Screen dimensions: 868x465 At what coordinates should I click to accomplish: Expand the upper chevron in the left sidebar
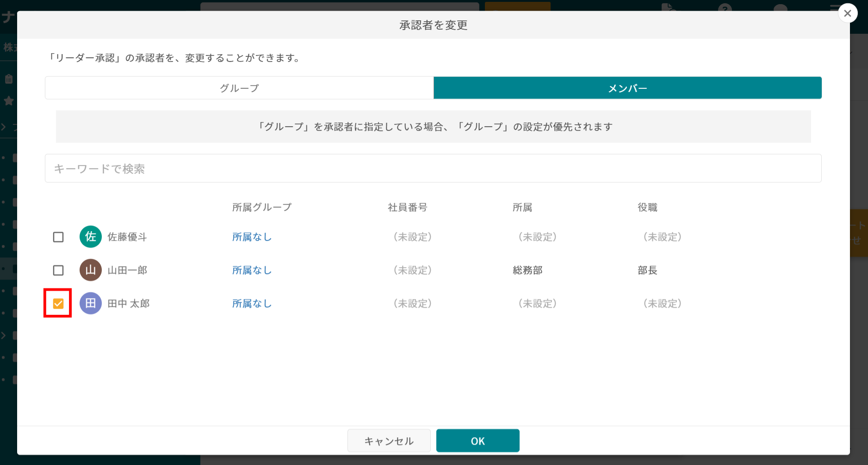click(x=3, y=126)
